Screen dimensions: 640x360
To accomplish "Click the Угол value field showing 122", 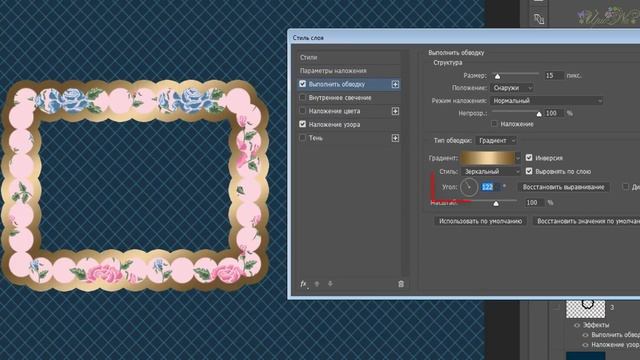I will [x=490, y=187].
